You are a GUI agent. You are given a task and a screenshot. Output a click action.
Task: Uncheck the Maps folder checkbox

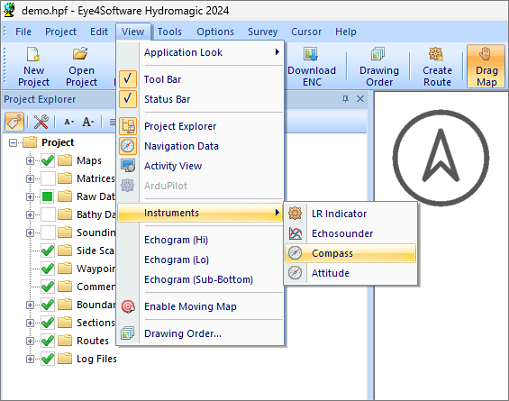pyautogui.click(x=48, y=161)
